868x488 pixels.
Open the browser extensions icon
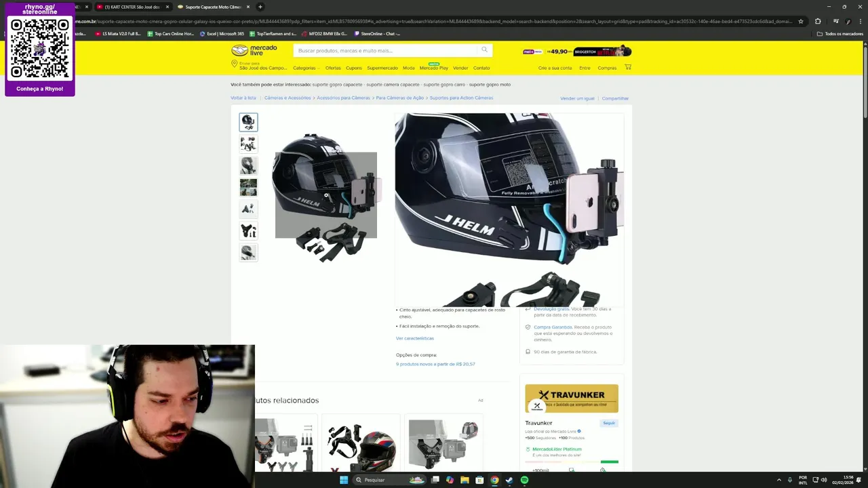tap(818, 21)
